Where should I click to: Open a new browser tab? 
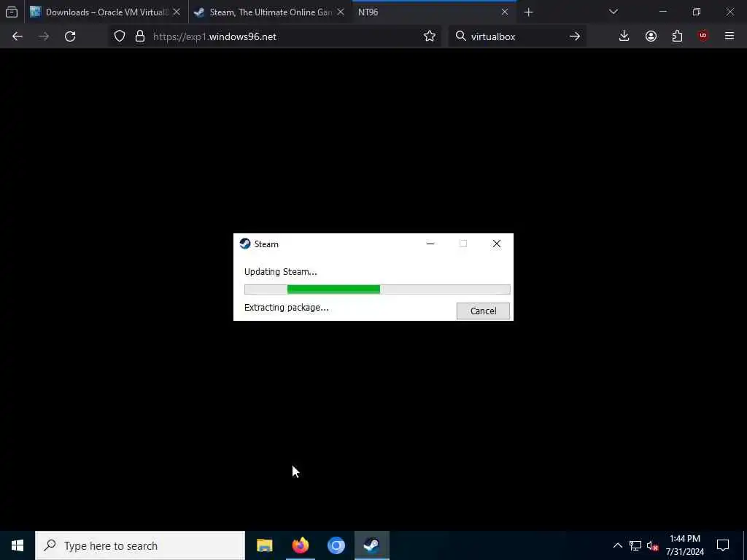coord(528,12)
